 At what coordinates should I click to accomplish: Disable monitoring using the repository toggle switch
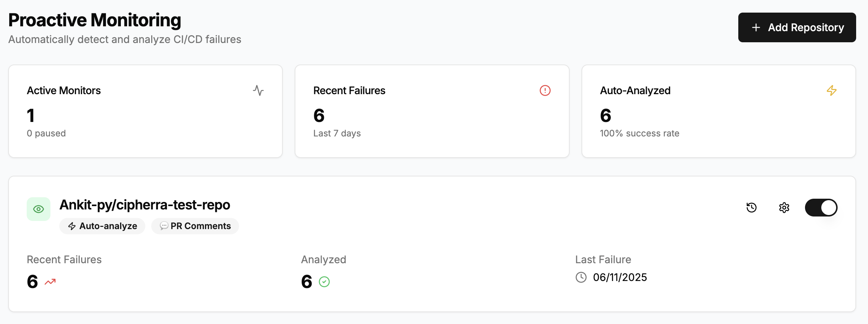[x=821, y=208]
